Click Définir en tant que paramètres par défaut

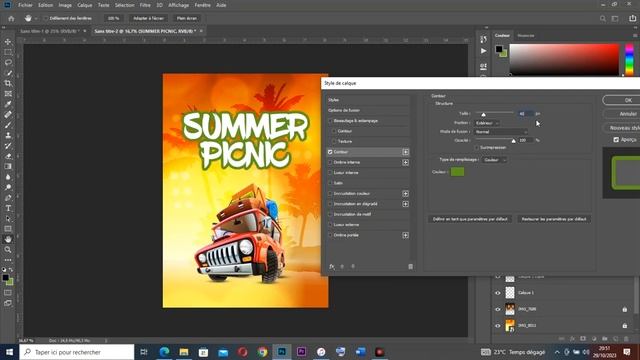click(470, 219)
